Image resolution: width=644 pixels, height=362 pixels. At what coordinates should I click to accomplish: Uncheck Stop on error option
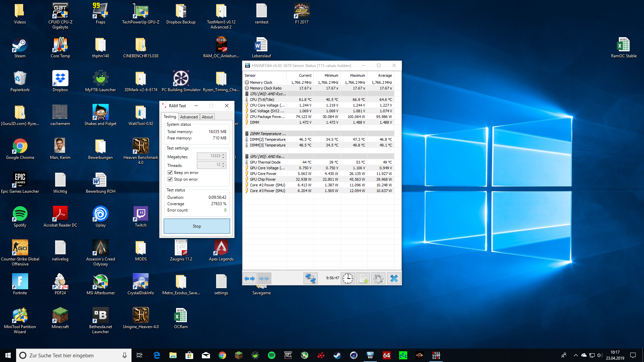coord(170,179)
